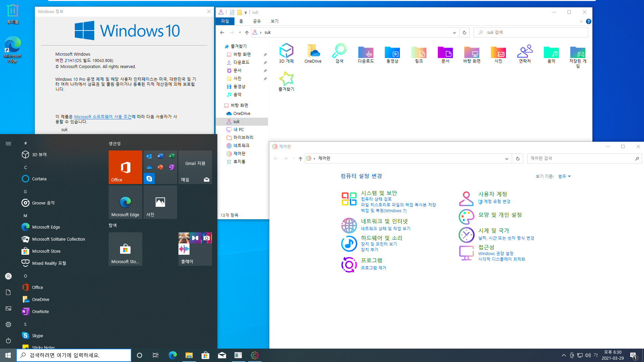Open 모양 및 개인 설정 category
This screenshot has height=362, width=644.
(500, 215)
